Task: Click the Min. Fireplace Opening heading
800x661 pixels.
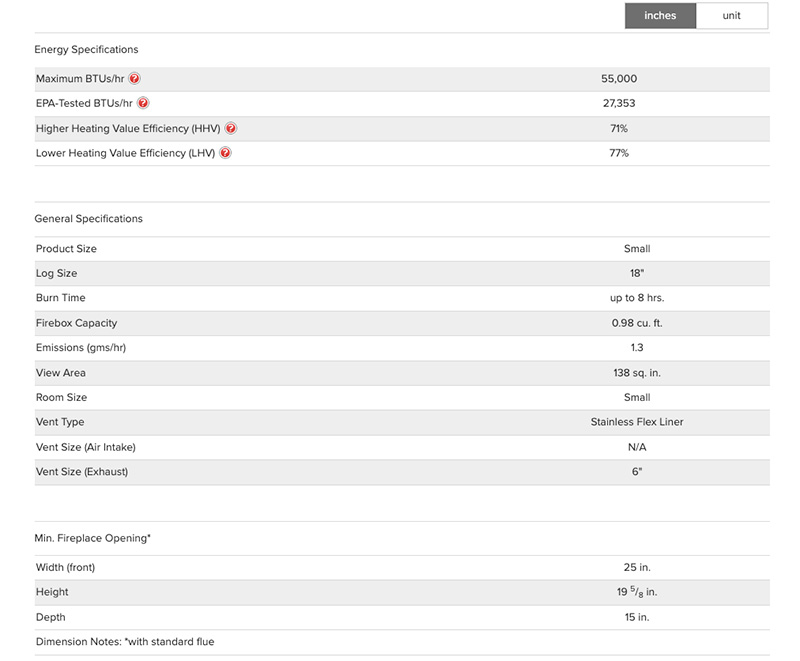Action: click(92, 538)
